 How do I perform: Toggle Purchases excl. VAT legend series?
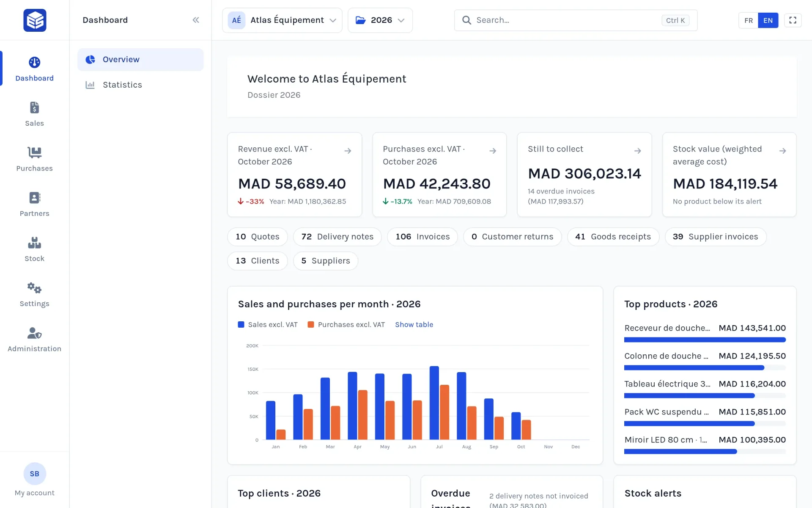point(346,325)
